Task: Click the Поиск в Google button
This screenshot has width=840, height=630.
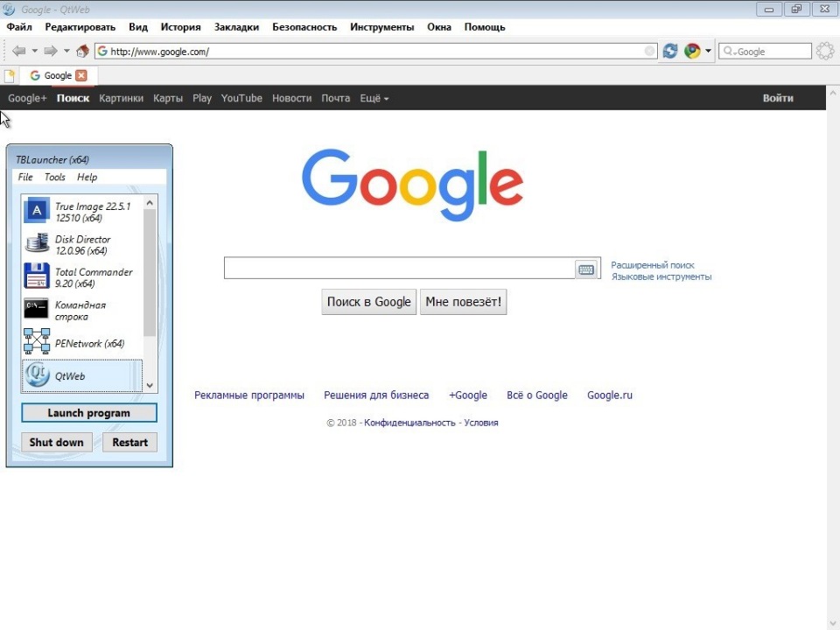Action: [368, 302]
